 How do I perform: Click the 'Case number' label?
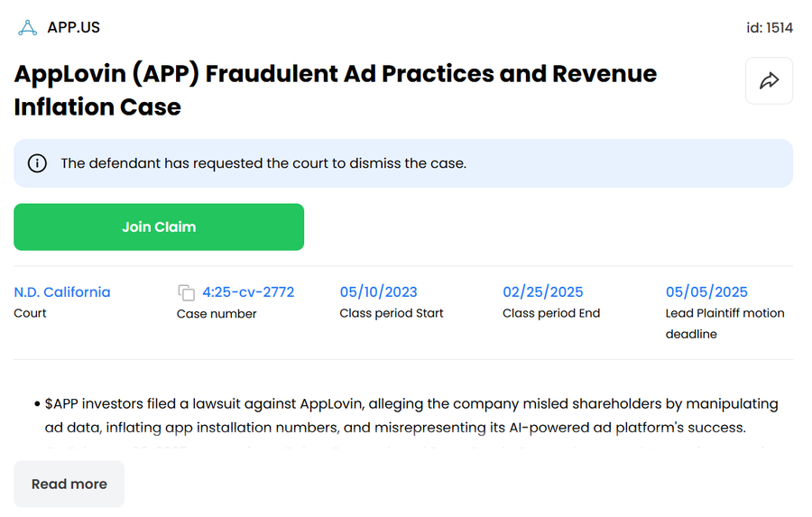(x=217, y=314)
